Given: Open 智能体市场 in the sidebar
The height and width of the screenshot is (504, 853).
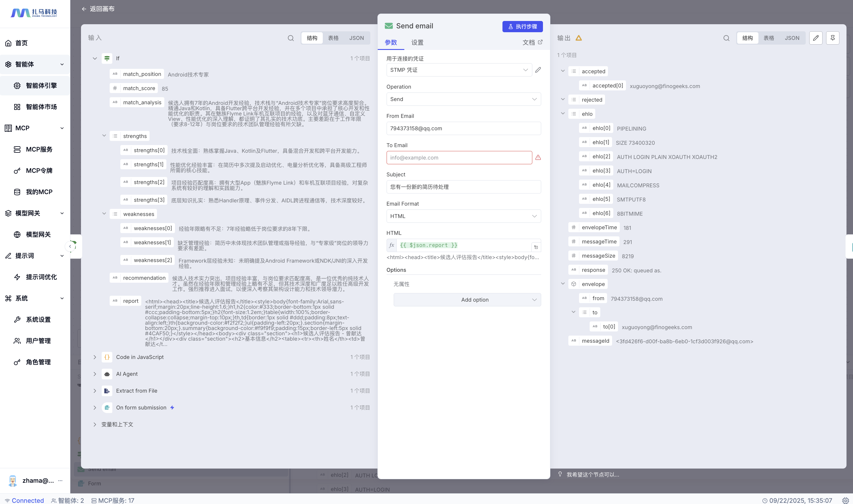Looking at the screenshot, I should coord(41,107).
